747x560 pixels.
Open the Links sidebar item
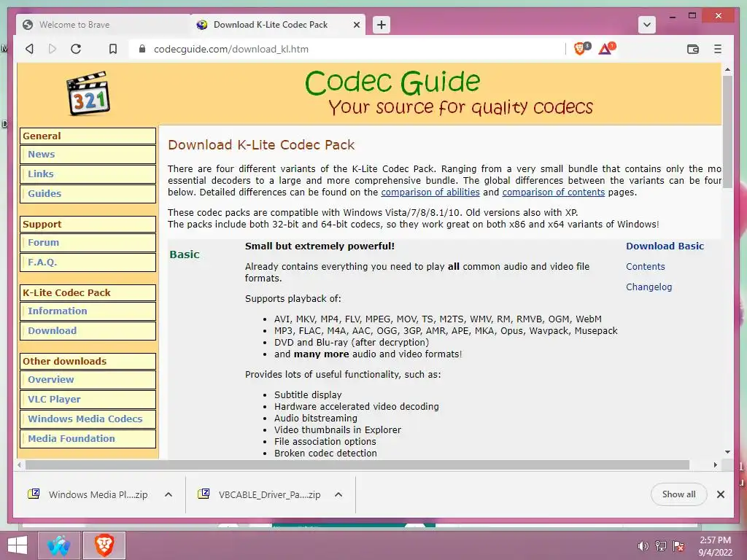[x=88, y=174]
